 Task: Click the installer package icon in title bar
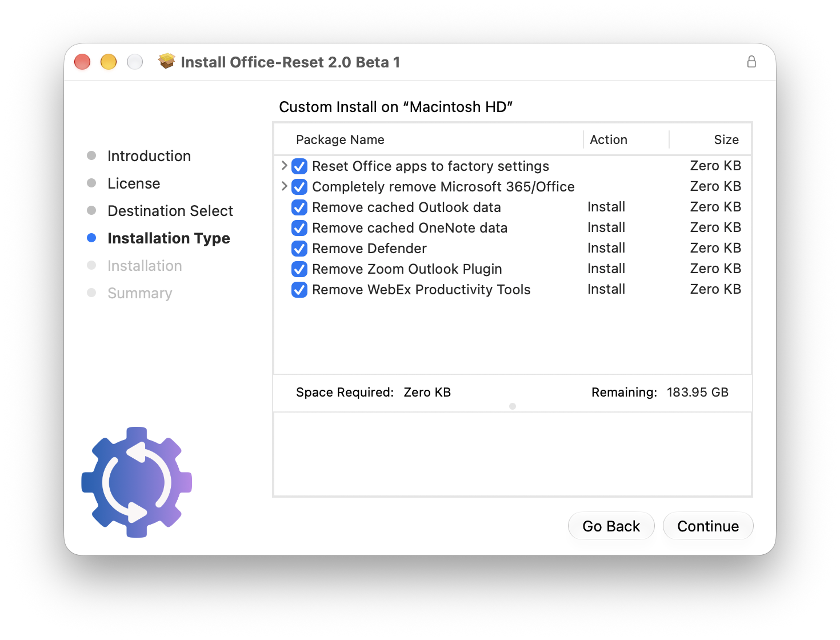167,61
